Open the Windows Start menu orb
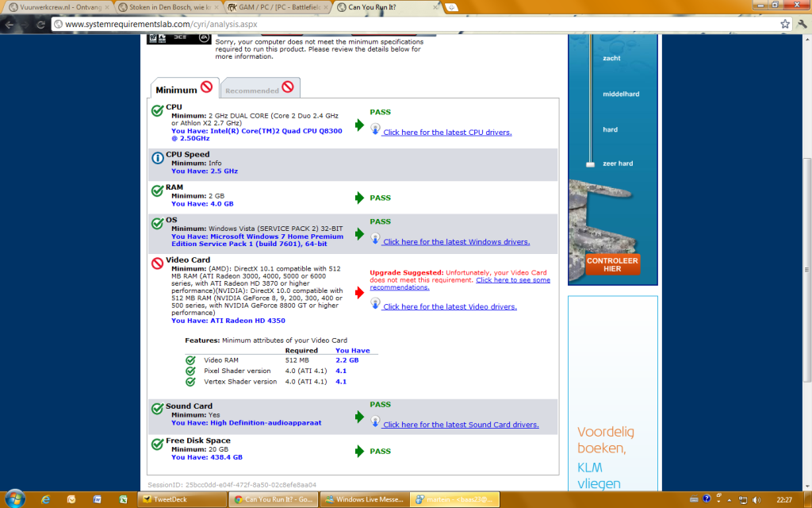This screenshot has height=508, width=812. 14,498
